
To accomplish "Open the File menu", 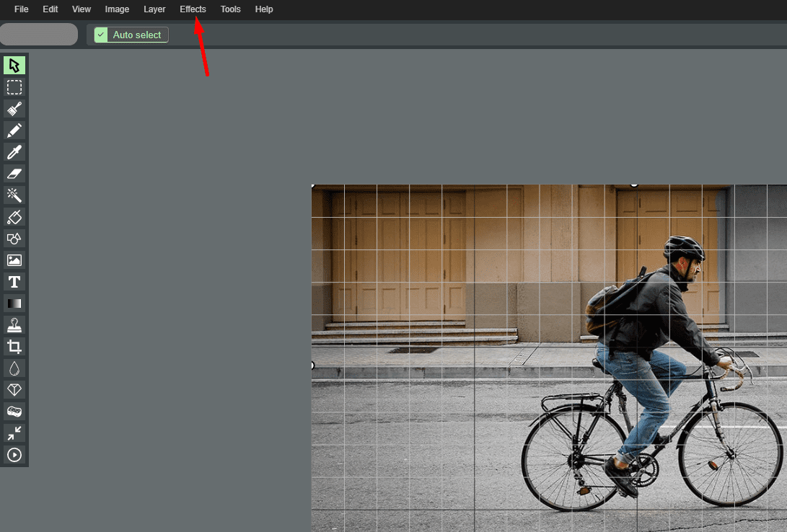I will [x=22, y=9].
